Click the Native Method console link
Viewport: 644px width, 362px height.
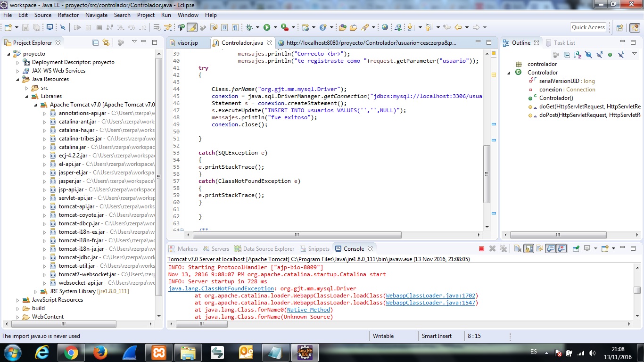coord(308,310)
